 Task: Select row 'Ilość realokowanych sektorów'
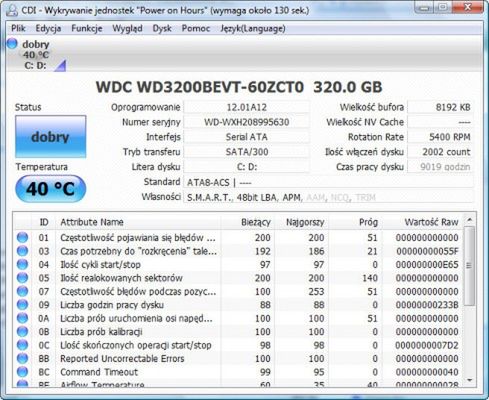click(x=238, y=278)
